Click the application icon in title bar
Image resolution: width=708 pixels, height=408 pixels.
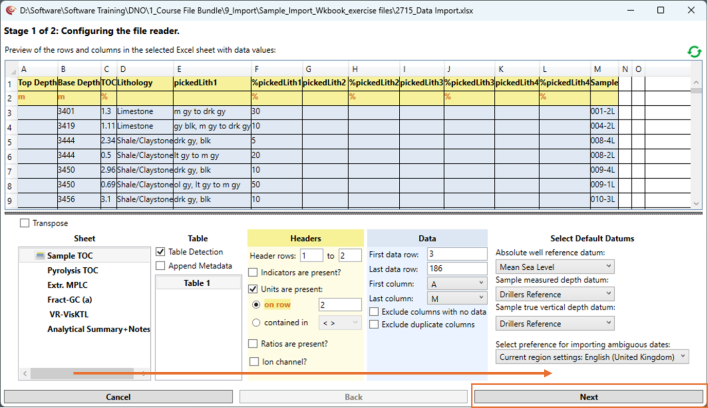coord(10,9)
